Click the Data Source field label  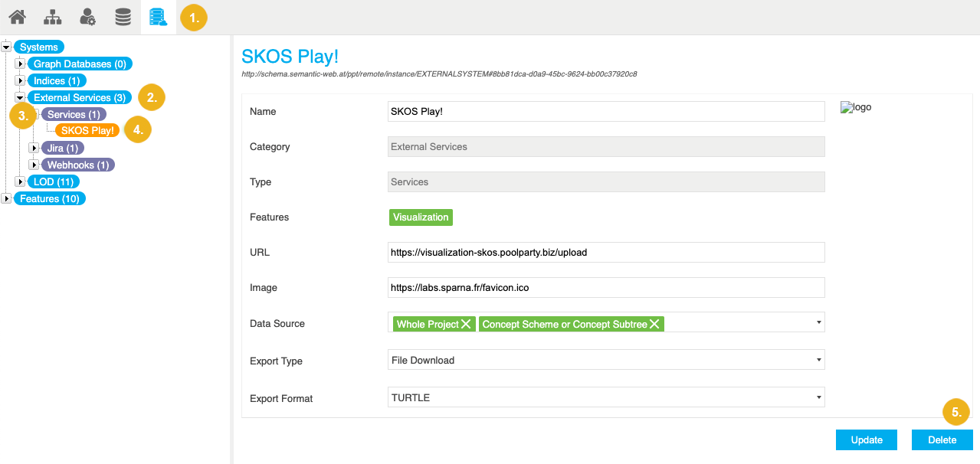pos(277,324)
